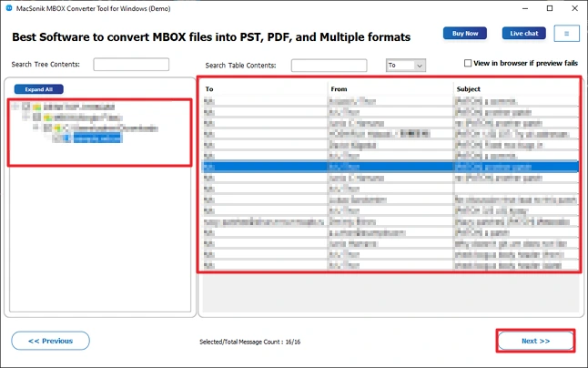Click the MacSonik app icon in the title bar
Image resolution: width=588 pixels, height=368 pixels.
point(9,8)
